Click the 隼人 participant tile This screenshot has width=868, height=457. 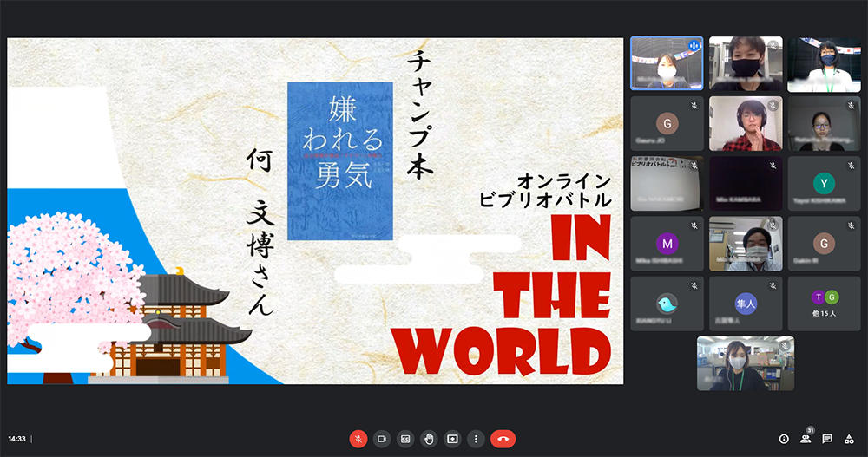(x=746, y=304)
